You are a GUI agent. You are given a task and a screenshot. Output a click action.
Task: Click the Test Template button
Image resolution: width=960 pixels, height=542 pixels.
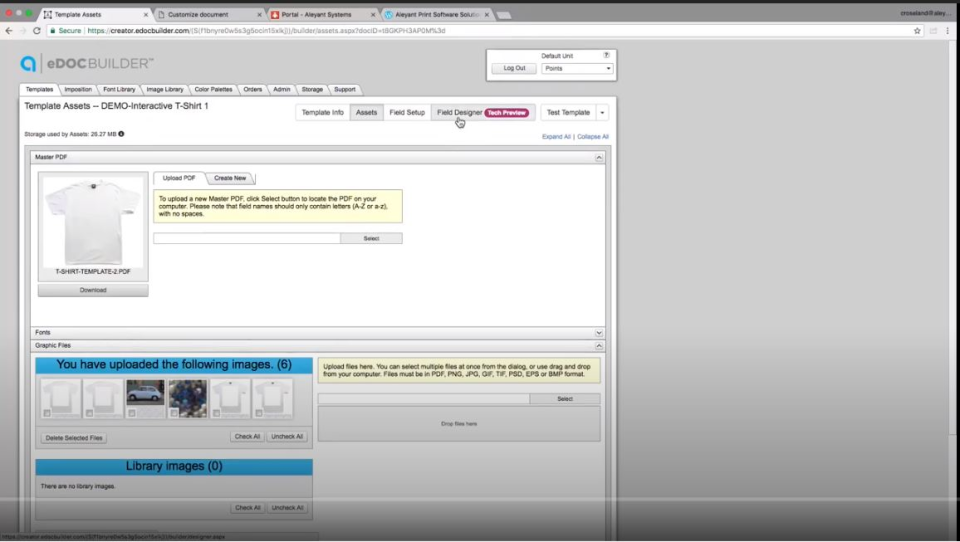point(568,113)
